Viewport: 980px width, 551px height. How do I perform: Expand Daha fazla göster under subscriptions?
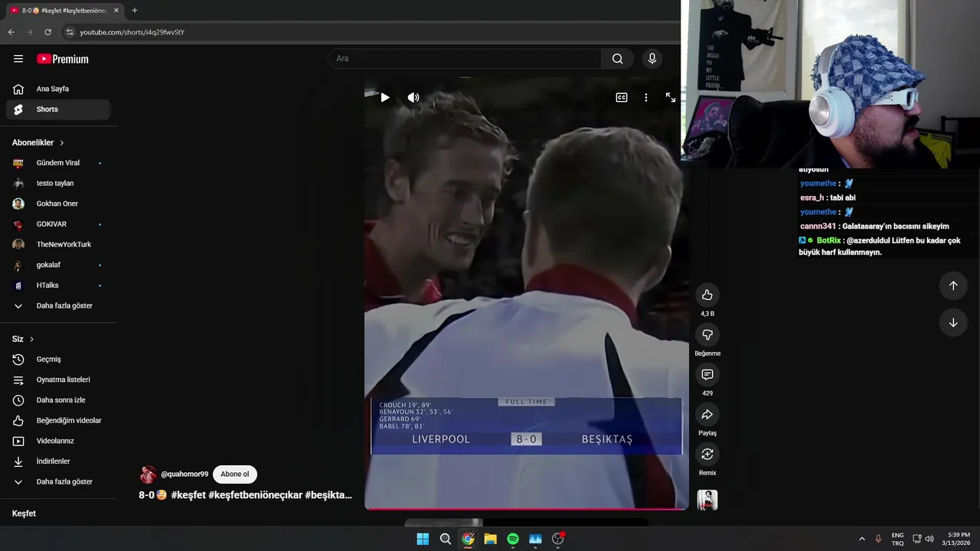click(58, 305)
